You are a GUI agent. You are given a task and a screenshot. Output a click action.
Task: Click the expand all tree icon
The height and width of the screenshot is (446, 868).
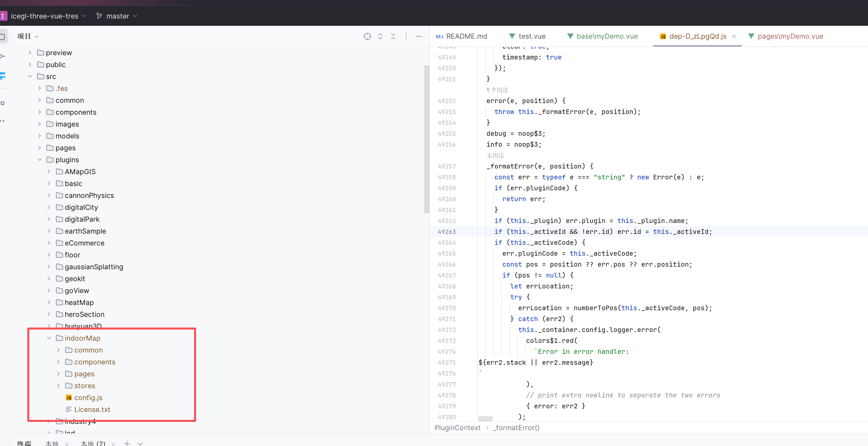pos(380,36)
